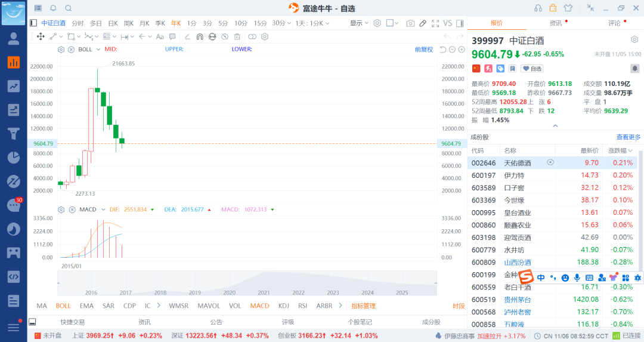
Task: Toggle the bottom-left panel collapse icon
Action: click(32, 322)
